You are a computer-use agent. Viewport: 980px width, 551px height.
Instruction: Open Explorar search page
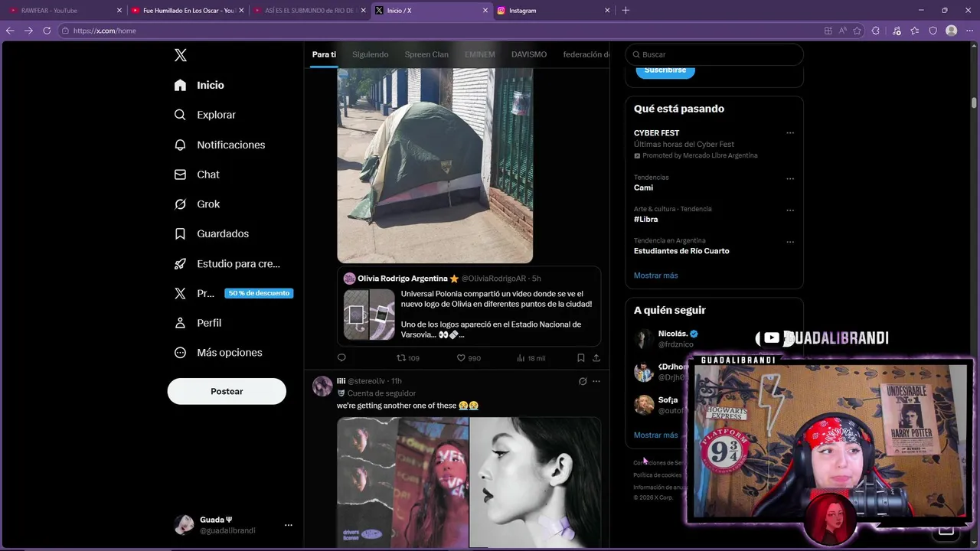pos(204,115)
